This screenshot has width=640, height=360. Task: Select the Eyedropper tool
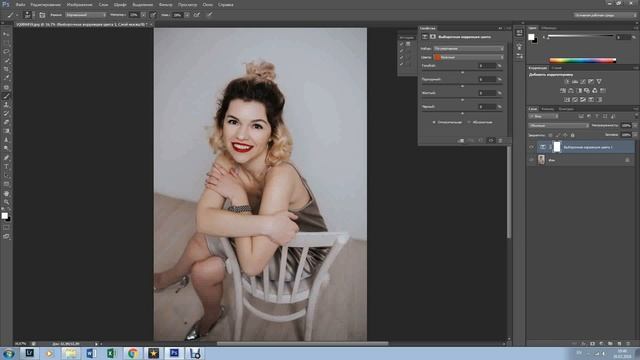6,78
